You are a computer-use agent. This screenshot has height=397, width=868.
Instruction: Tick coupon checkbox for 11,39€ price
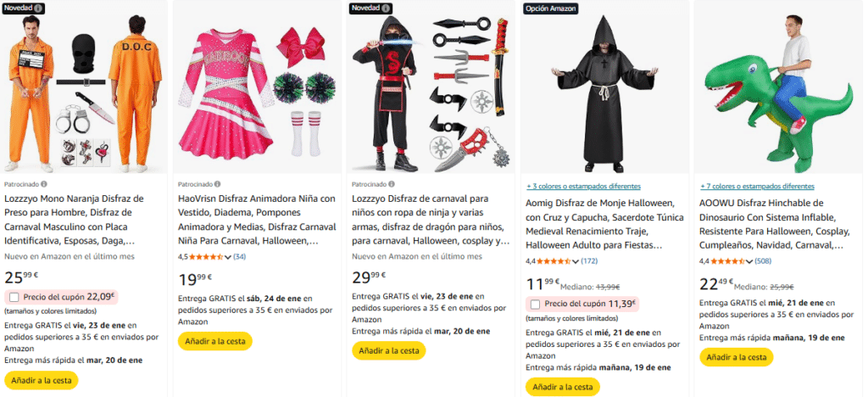tap(536, 304)
